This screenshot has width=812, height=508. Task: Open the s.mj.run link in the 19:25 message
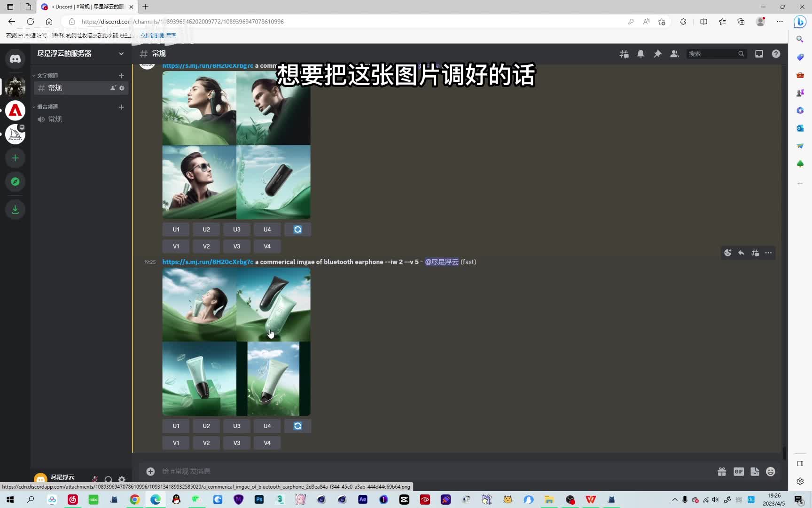(x=208, y=262)
